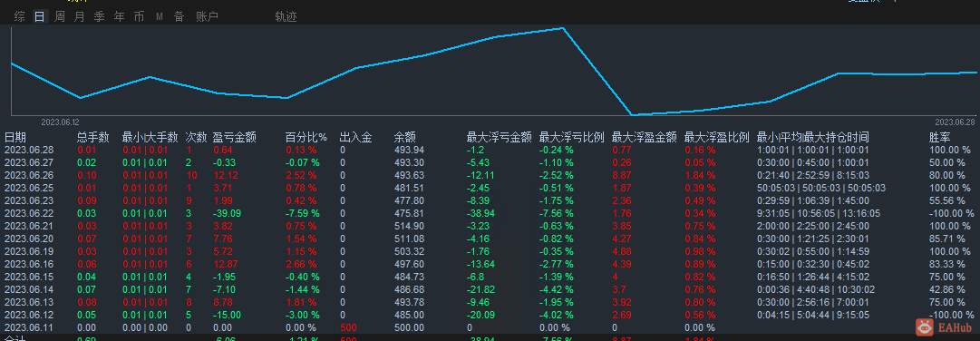Viewport: 980px width, 341px height.
Task: Click percentage value 2.66 %
Action: coord(301,263)
